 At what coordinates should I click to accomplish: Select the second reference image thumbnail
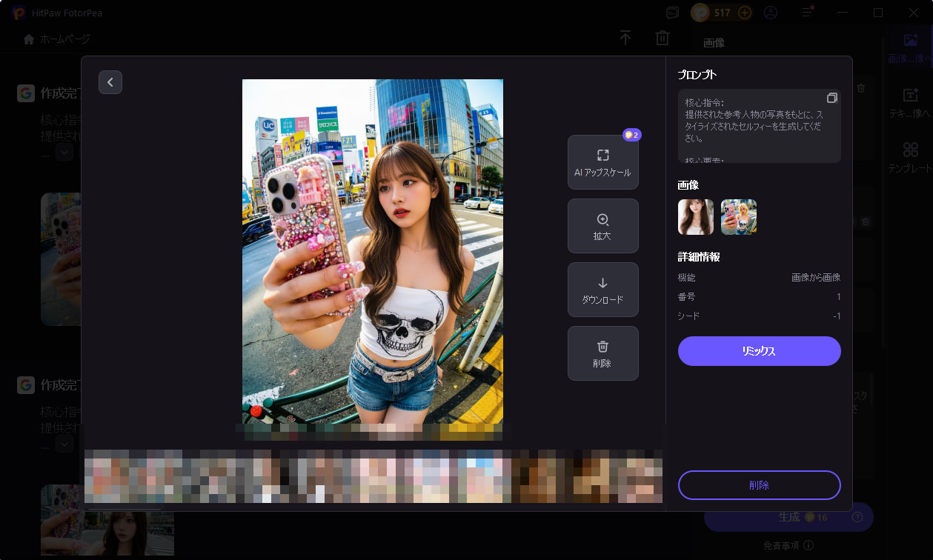[739, 217]
